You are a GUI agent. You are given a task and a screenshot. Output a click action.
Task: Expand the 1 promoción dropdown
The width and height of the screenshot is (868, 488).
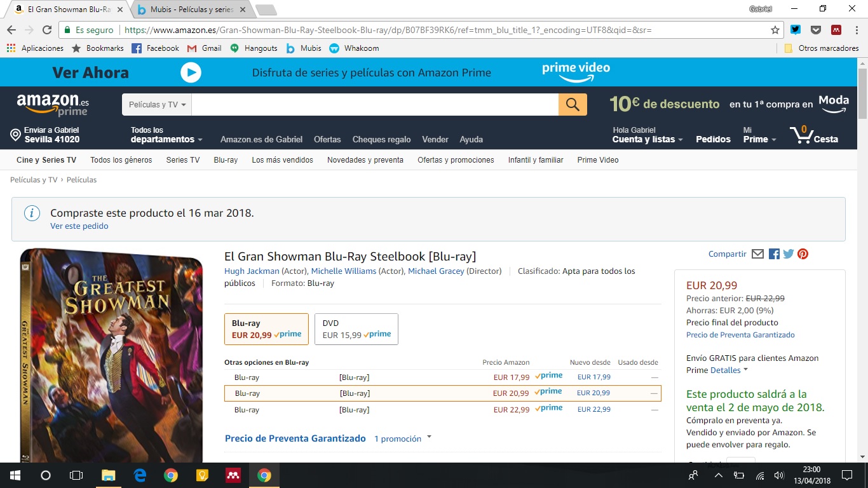(403, 438)
